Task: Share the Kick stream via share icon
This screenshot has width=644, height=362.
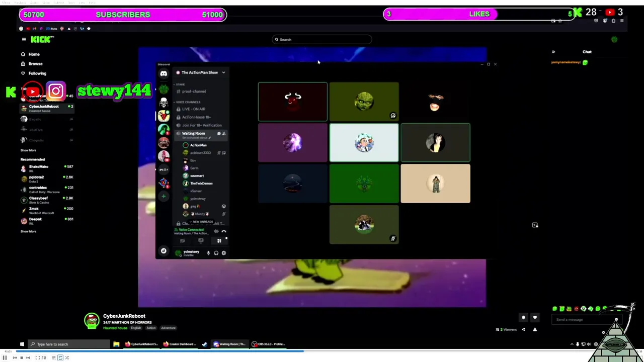Action: pyautogui.click(x=523, y=329)
